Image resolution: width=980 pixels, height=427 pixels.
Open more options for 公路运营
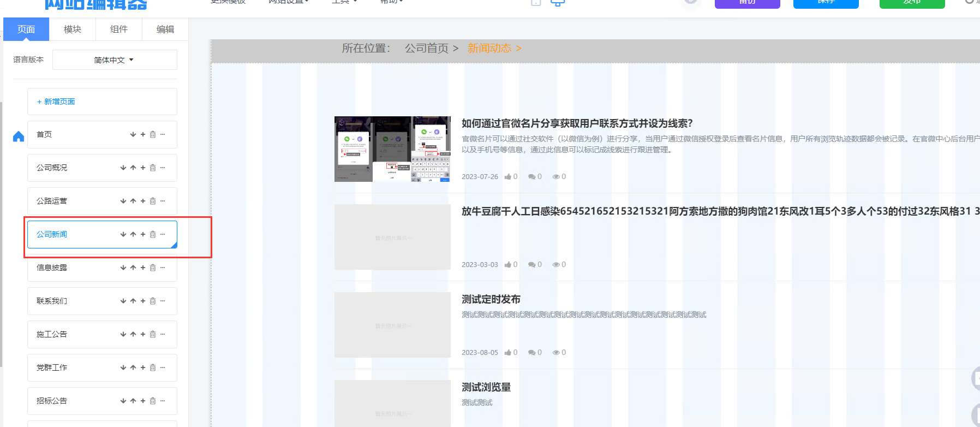(163, 201)
